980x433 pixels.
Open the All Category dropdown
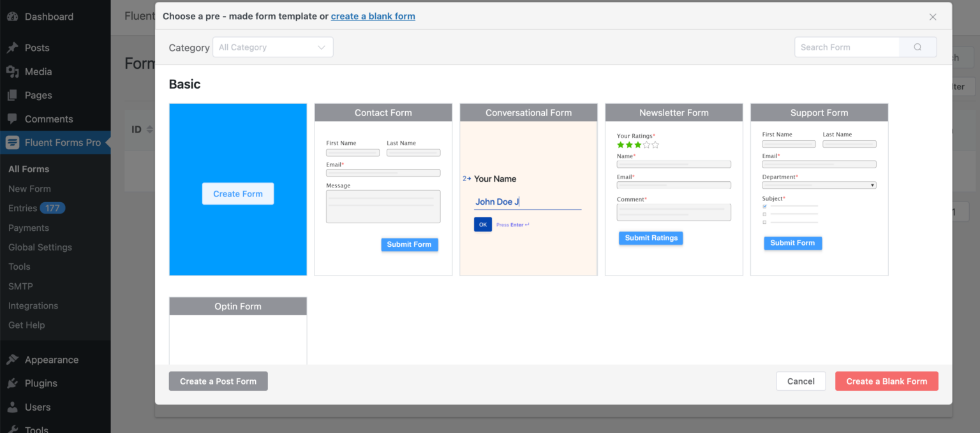click(272, 47)
